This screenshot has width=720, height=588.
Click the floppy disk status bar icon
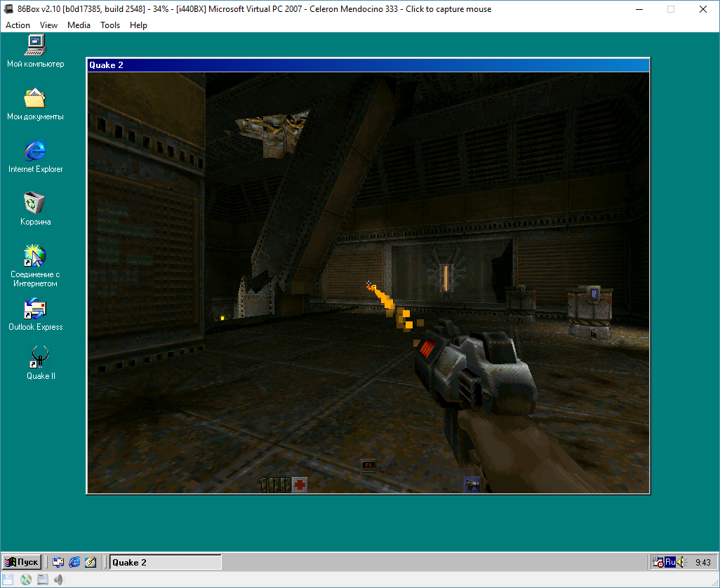point(8,580)
